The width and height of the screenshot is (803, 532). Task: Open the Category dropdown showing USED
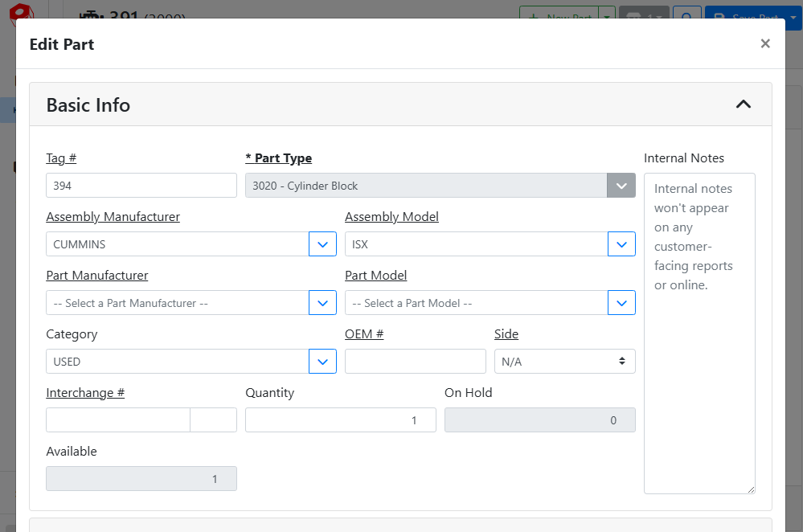[x=322, y=362]
